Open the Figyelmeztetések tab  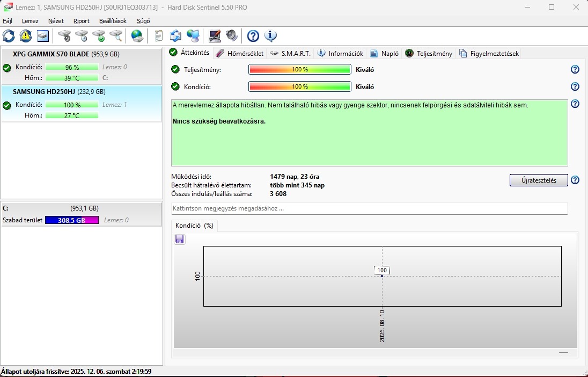click(x=489, y=54)
